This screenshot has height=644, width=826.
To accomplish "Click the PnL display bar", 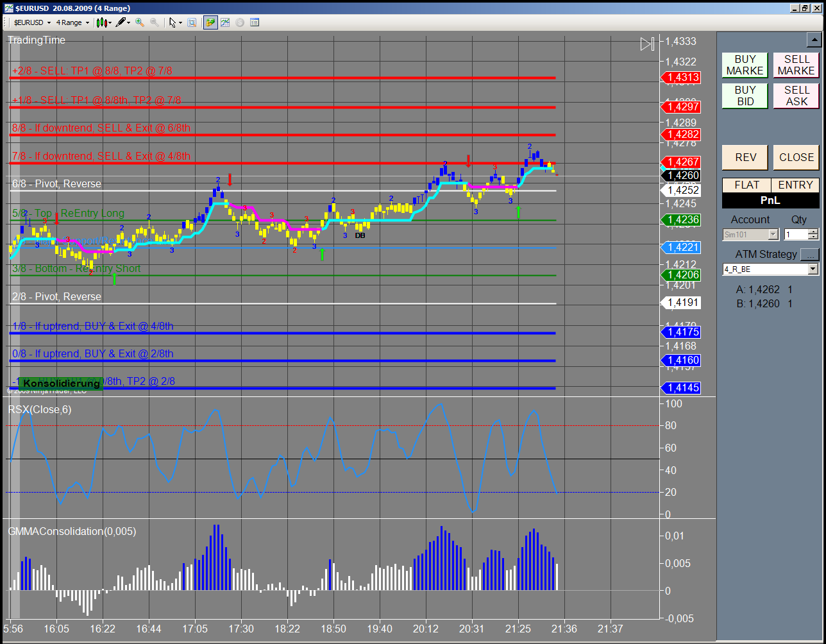I will tap(771, 200).
